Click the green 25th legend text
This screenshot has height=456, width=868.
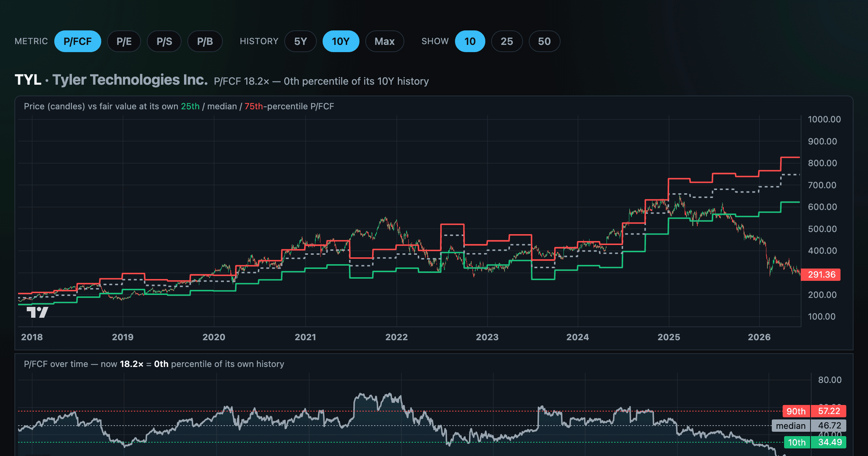pyautogui.click(x=190, y=106)
